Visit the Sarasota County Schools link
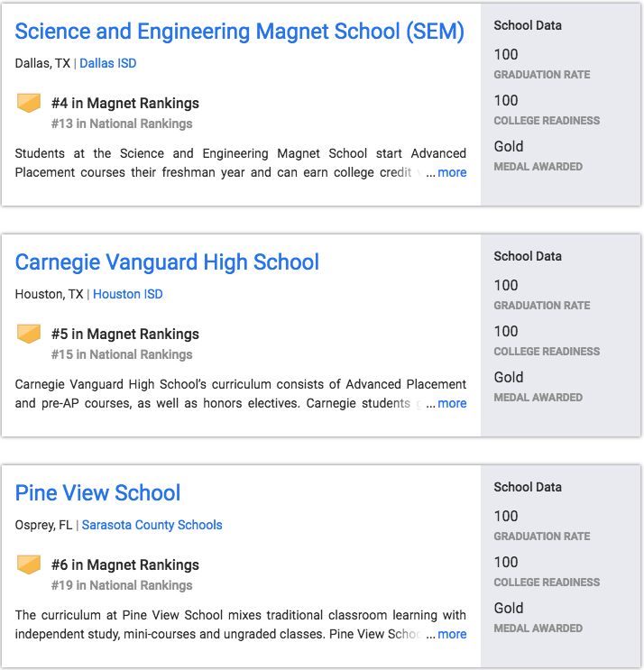Viewport: 644px width, 670px height. click(x=152, y=525)
